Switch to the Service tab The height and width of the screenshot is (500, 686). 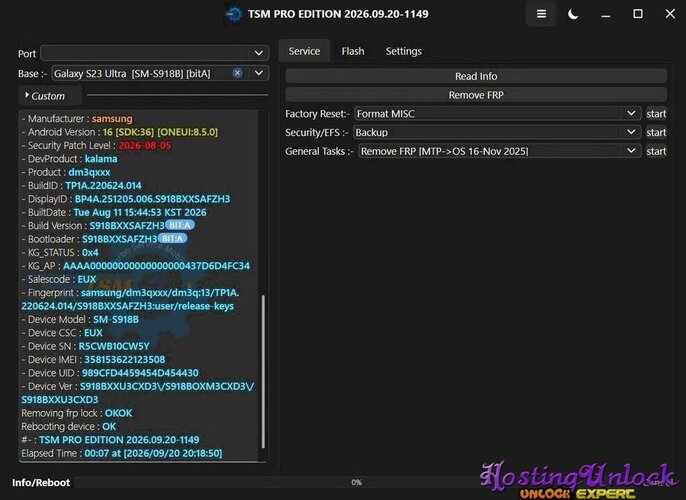coord(304,51)
